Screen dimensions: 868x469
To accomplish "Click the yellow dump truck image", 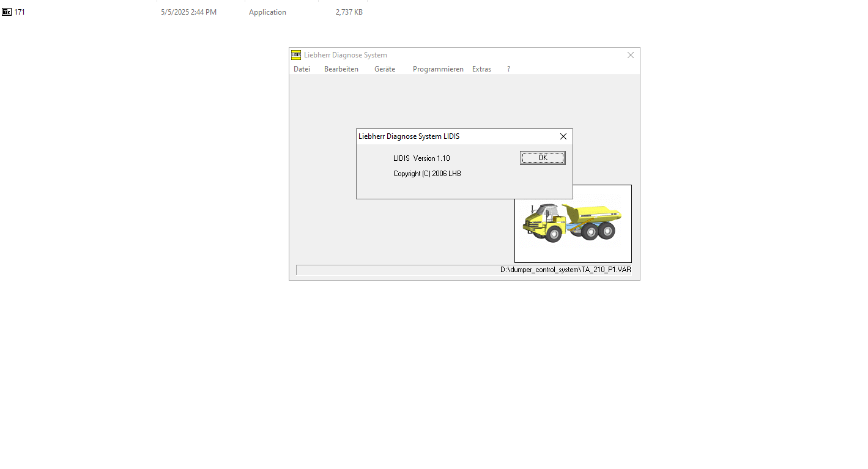I will (573, 223).
